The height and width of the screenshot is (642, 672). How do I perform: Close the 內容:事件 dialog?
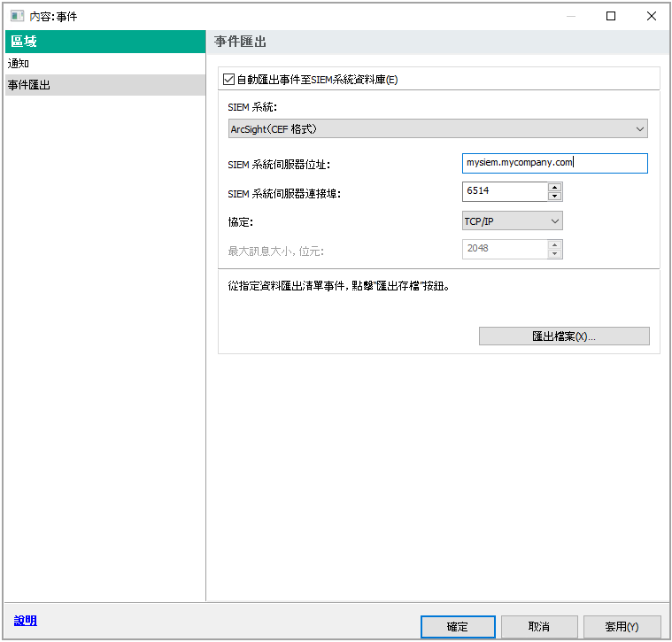click(x=651, y=16)
